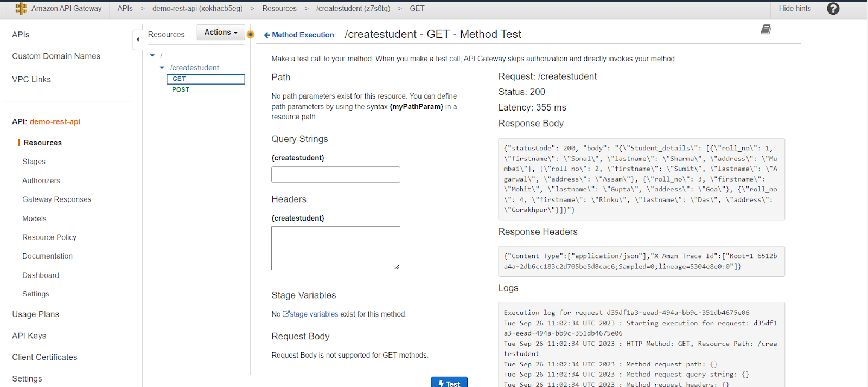Click Hide hints button
Screen dimensions: 868x387
point(795,9)
